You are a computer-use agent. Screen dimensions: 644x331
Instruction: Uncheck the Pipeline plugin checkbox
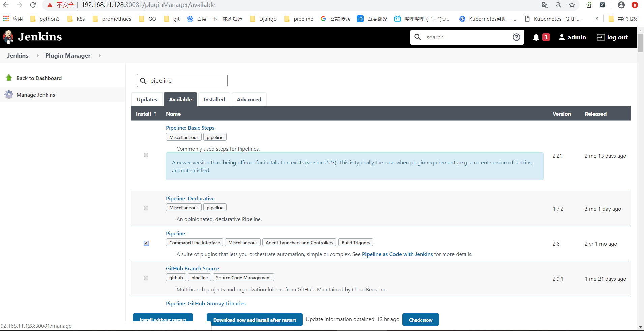146,243
